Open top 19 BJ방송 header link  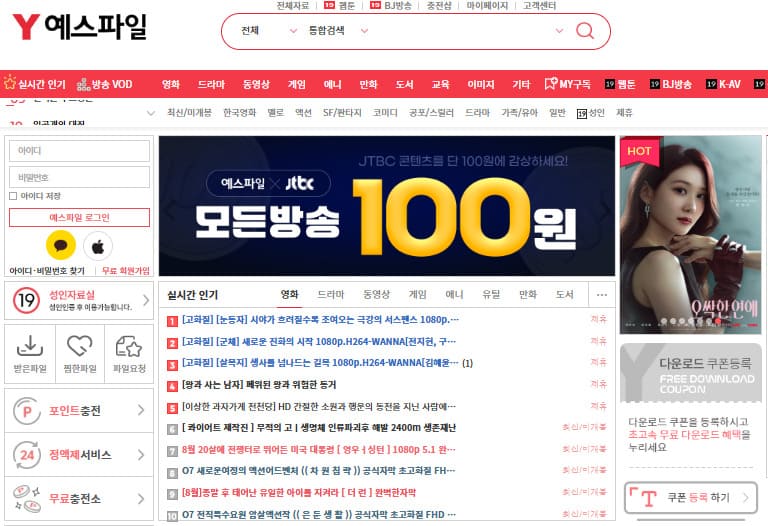point(390,5)
